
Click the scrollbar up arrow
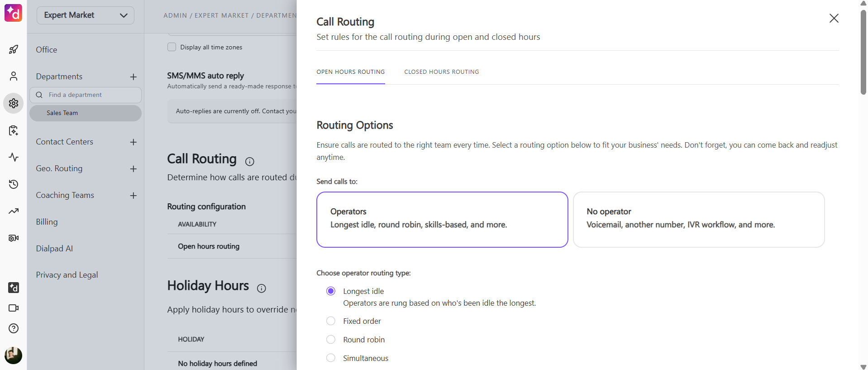(x=863, y=3)
